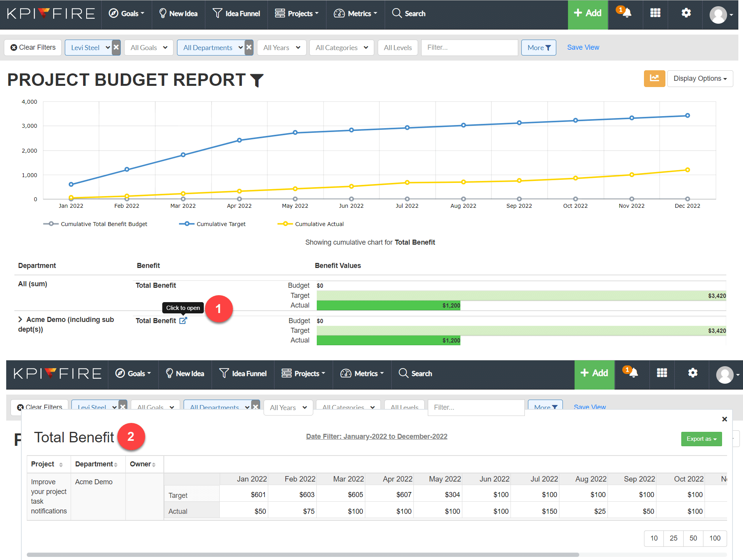
Task: Open the Display Options dropdown
Action: coord(700,78)
